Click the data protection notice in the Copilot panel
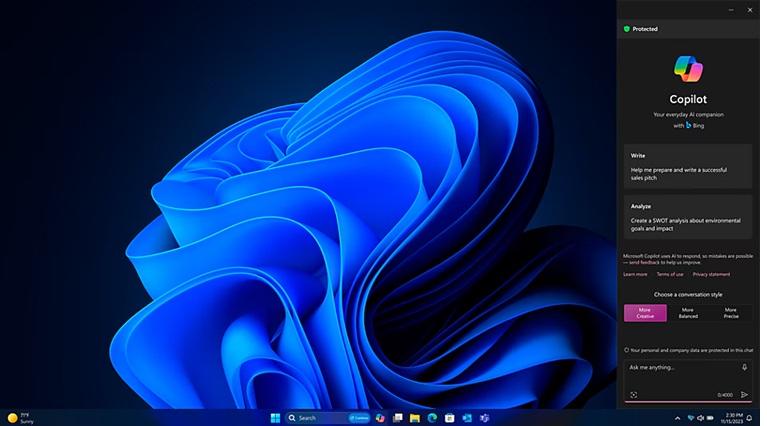767x426 pixels. click(x=688, y=350)
